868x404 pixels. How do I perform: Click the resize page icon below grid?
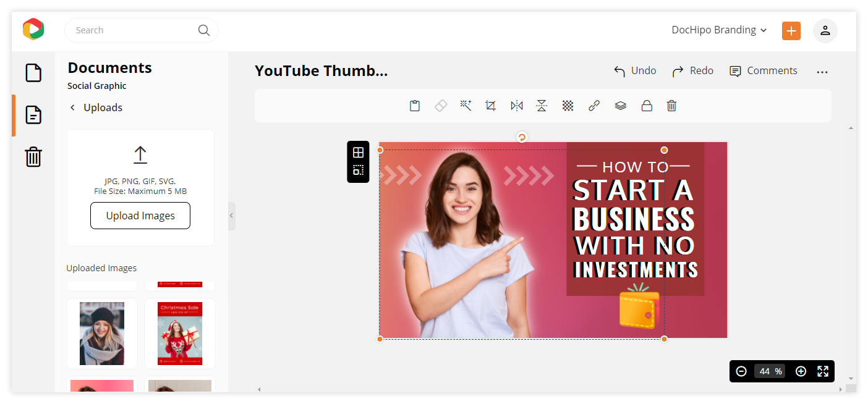pyautogui.click(x=358, y=170)
